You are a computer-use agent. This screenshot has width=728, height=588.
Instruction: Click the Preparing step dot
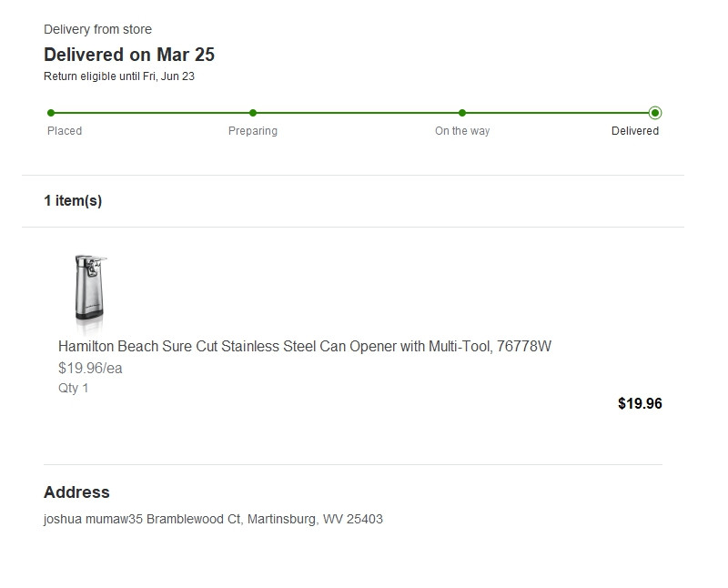click(x=253, y=113)
